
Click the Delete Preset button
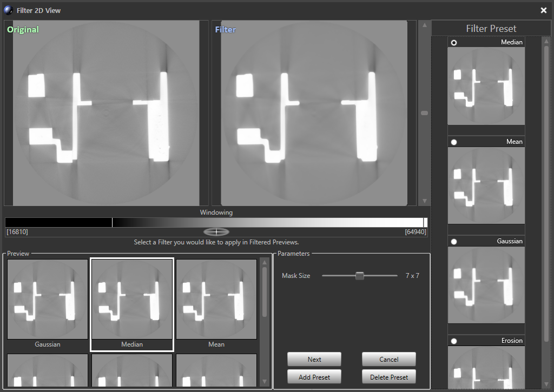tap(388, 377)
